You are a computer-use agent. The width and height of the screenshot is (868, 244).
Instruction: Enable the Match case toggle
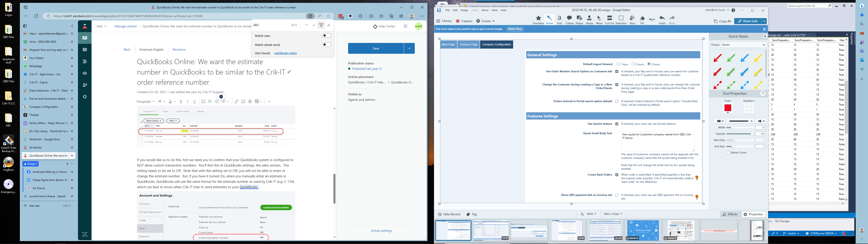(326, 36)
